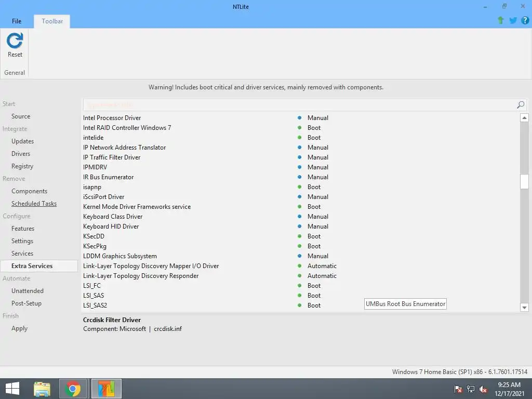532x399 pixels.
Task: Select the Keyboard Class Driver row
Action: (x=301, y=217)
